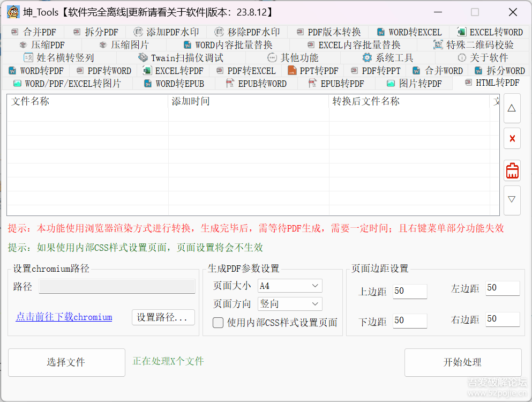Image resolution: width=532 pixels, height=402 pixels.
Task: Click the PDF转PPT tab icon
Action: [354, 71]
